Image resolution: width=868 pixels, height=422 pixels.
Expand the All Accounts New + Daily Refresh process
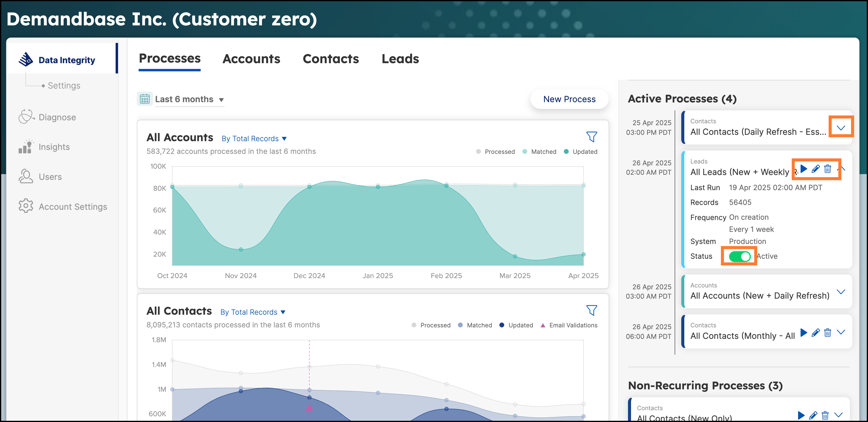coord(841,291)
